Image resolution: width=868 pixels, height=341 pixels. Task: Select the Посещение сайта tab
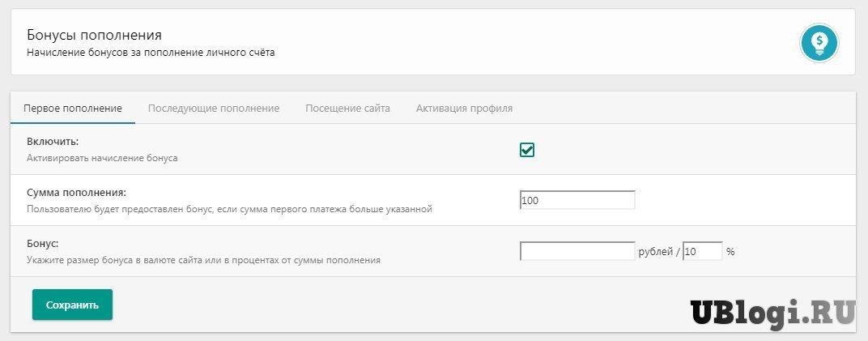pyautogui.click(x=347, y=109)
